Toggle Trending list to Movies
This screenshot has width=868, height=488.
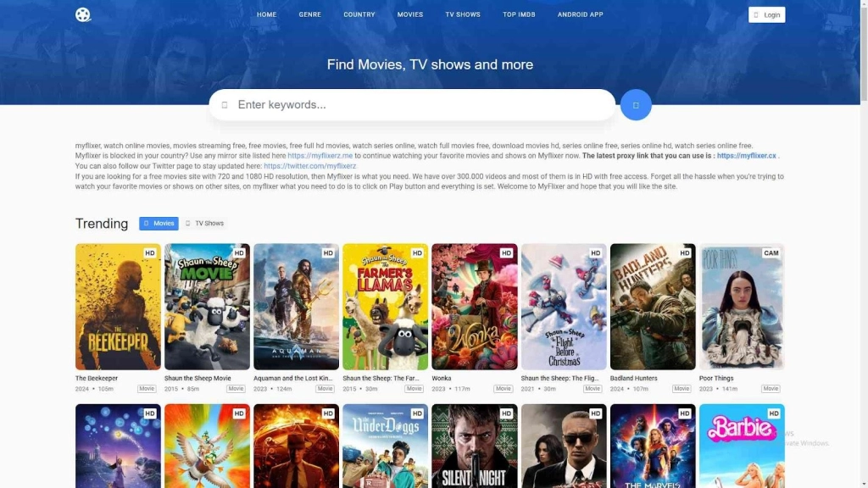[x=159, y=224]
